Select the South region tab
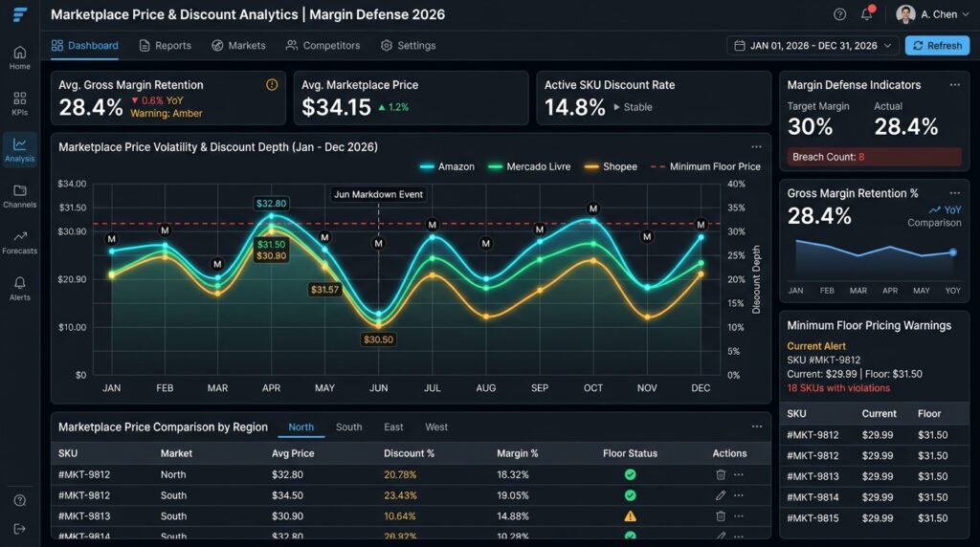Viewport: 980px width, 547px height. click(348, 427)
